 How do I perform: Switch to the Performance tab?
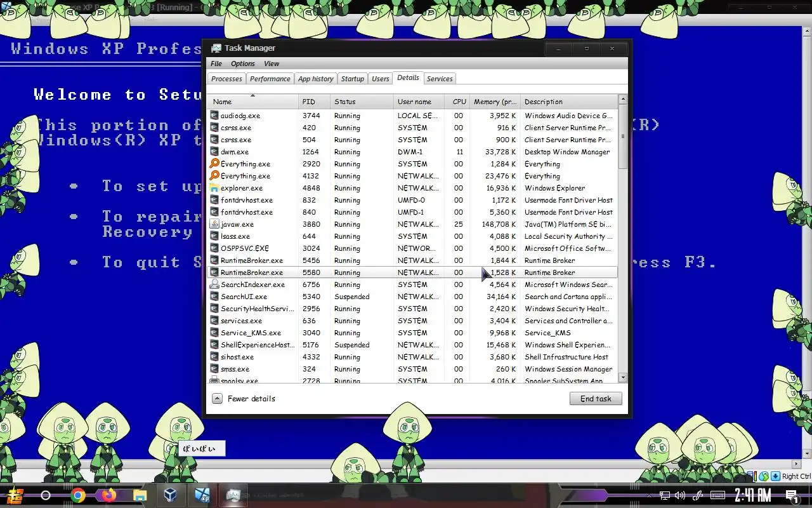tap(270, 79)
